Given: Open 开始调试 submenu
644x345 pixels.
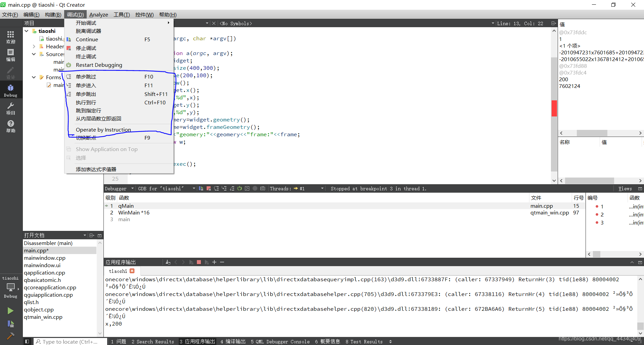Looking at the screenshot, I should (x=119, y=23).
